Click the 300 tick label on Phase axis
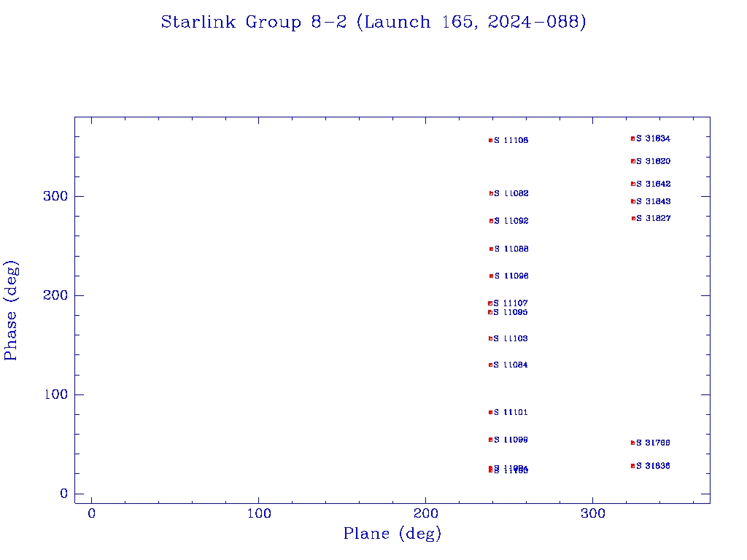747x560 pixels. pyautogui.click(x=55, y=196)
